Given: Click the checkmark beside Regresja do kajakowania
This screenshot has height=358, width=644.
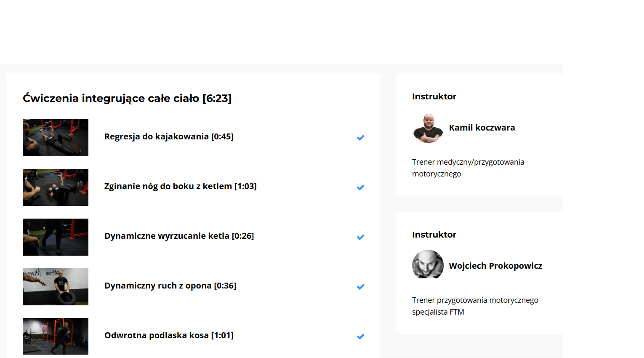Looking at the screenshot, I should click(360, 138).
